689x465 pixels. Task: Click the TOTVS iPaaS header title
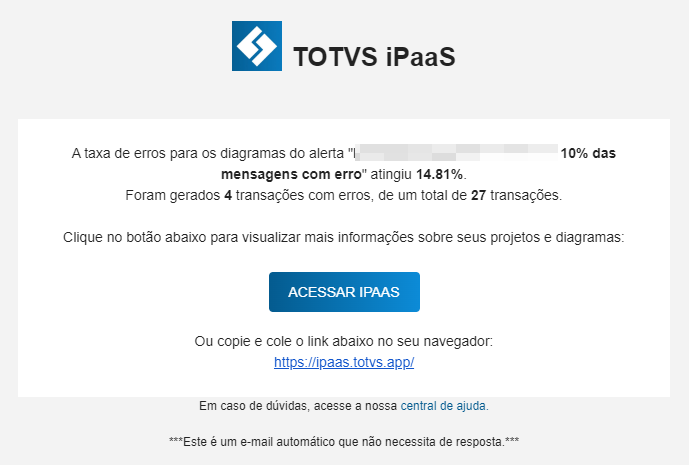click(x=374, y=57)
